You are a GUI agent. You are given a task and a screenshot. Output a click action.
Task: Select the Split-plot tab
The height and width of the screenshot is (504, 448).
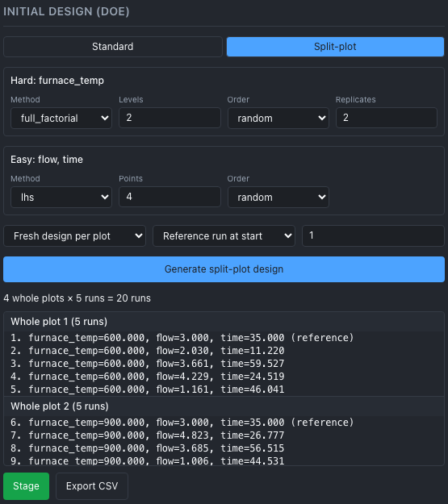coord(335,47)
